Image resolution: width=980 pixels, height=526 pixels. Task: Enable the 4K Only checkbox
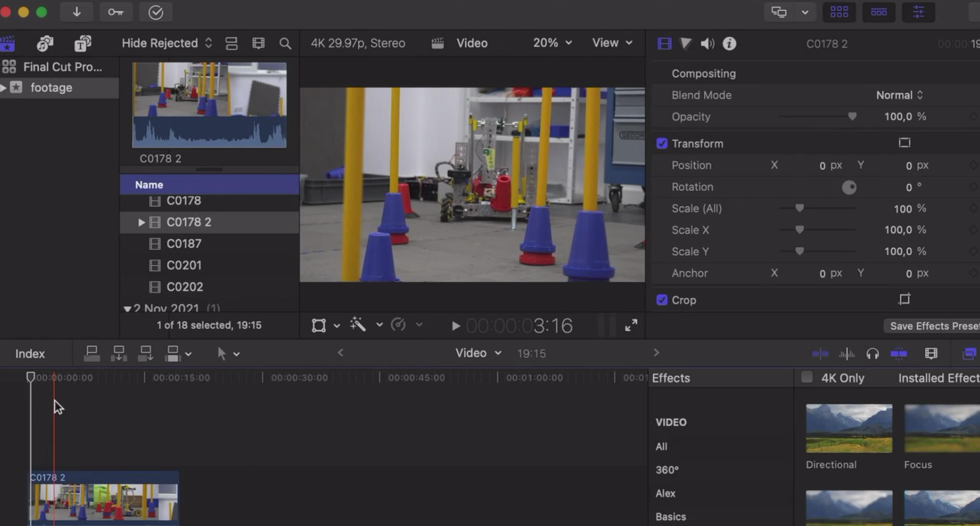coord(807,378)
